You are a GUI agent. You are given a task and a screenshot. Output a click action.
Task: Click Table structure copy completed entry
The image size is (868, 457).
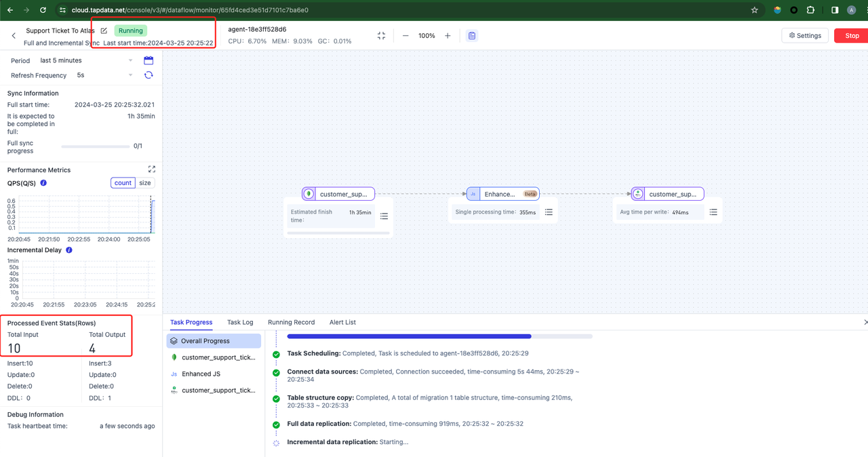coord(430,401)
